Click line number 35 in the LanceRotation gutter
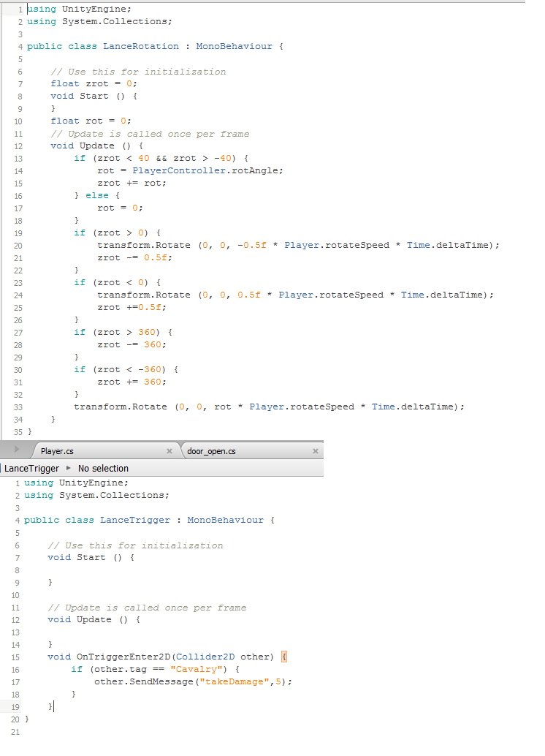 point(18,432)
